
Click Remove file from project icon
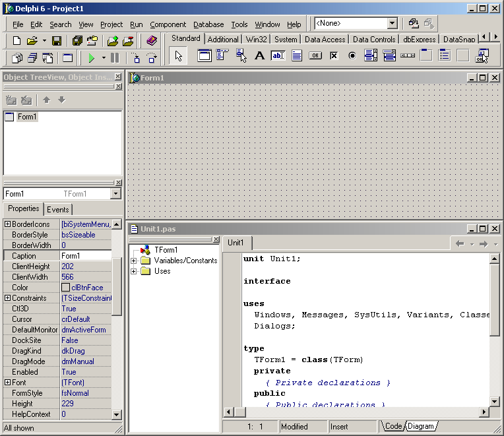128,41
